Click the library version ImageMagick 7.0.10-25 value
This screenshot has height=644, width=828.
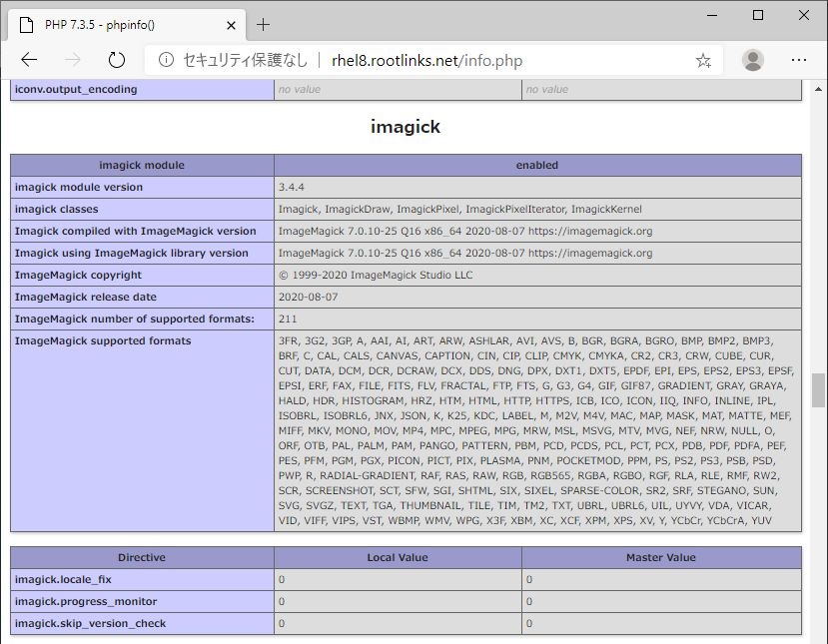(x=465, y=254)
